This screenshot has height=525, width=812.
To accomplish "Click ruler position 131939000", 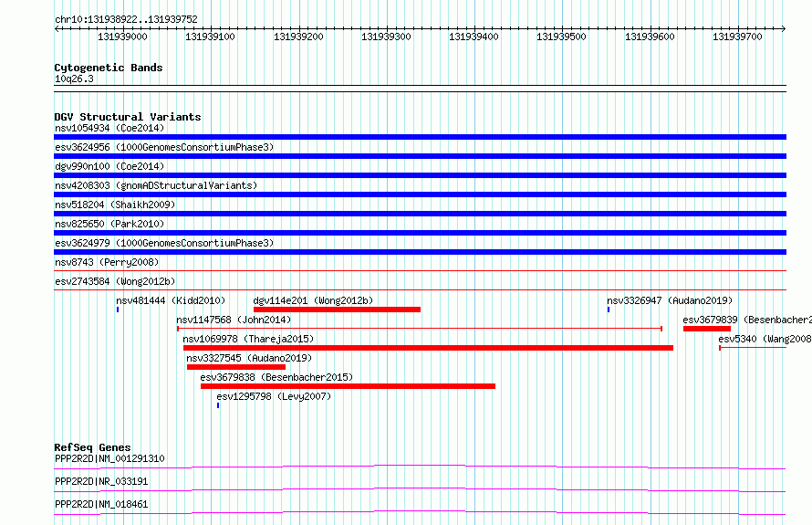I will tap(123, 37).
